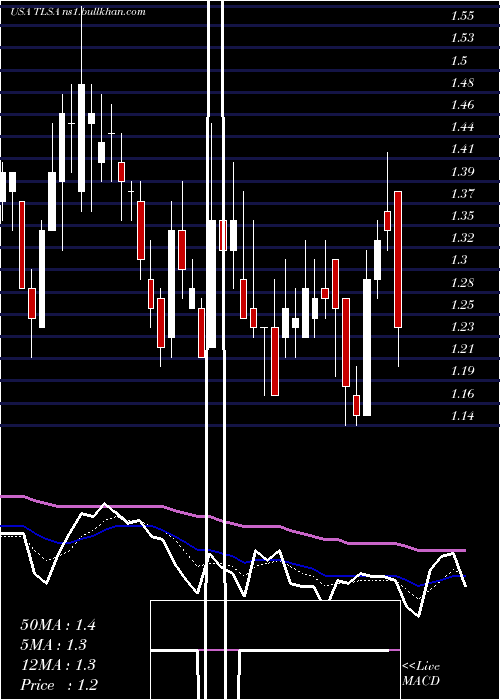The height and width of the screenshot is (700, 500).
Task: Click the 1.25 price axis label
Action: [x=462, y=304]
